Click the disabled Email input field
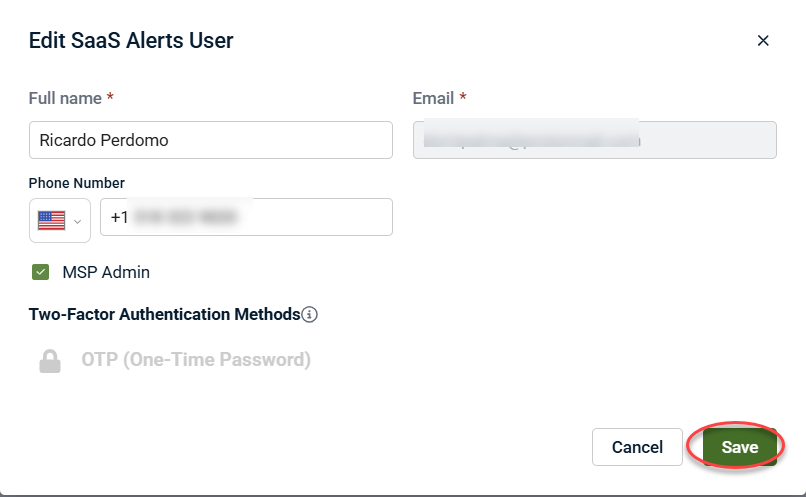This screenshot has width=806, height=497. (x=594, y=140)
